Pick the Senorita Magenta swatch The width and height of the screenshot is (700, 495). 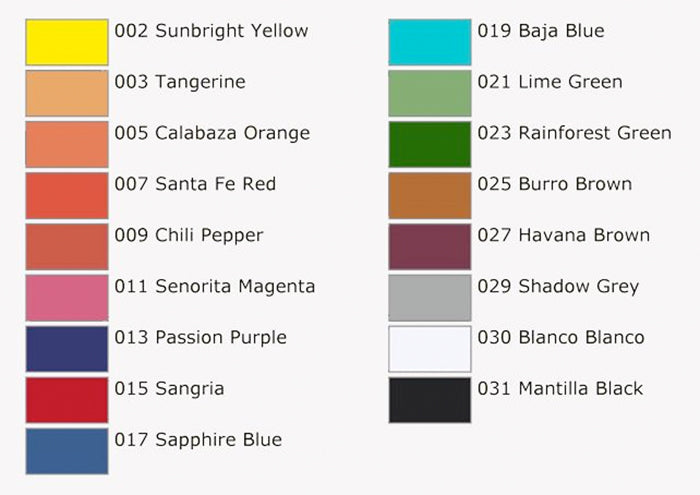pyautogui.click(x=67, y=298)
